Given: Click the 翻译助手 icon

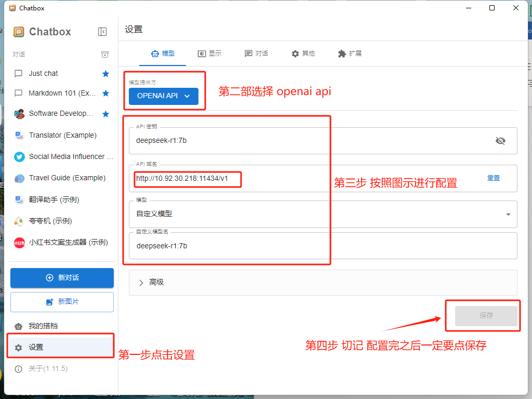Looking at the screenshot, I should (x=19, y=199).
